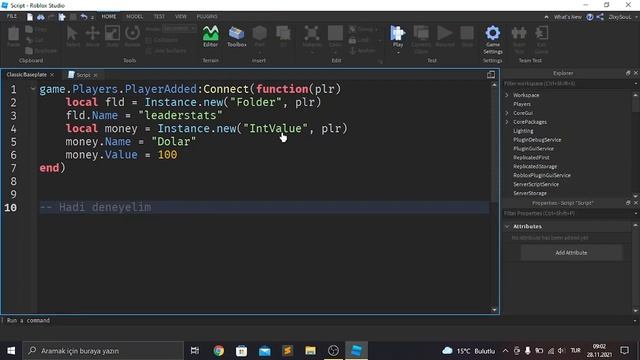Open the What's New link
The height and width of the screenshot is (360, 640).
click(568, 17)
